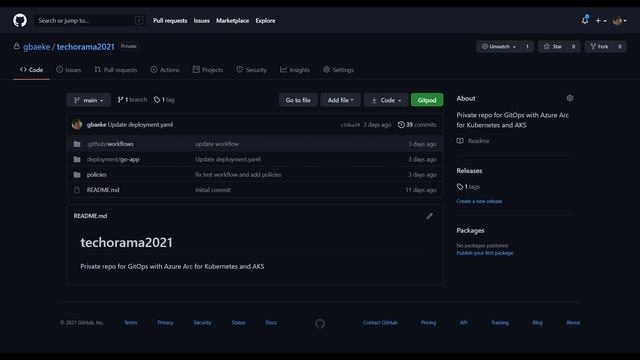Click the folder icon beside policies

77,175
